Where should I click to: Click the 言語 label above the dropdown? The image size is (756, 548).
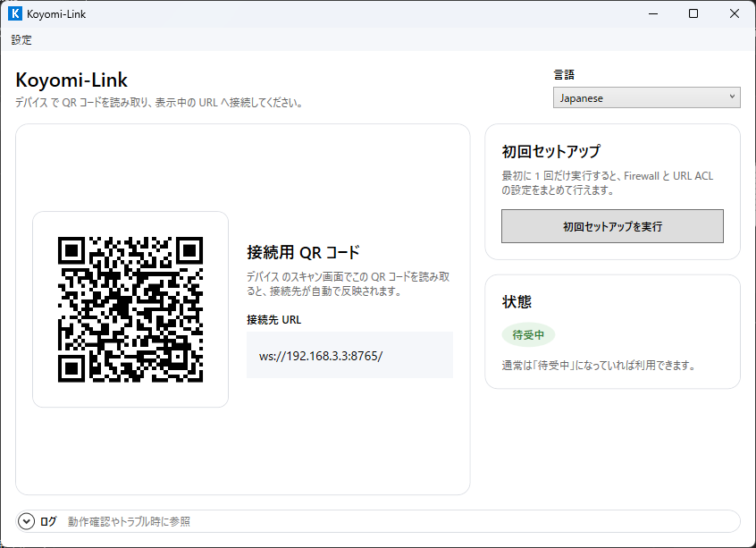point(564,75)
